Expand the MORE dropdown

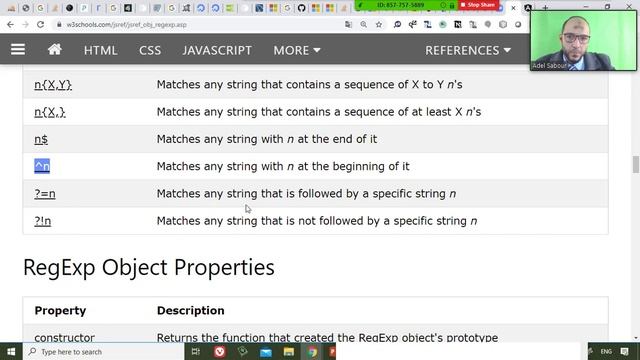[297, 50]
